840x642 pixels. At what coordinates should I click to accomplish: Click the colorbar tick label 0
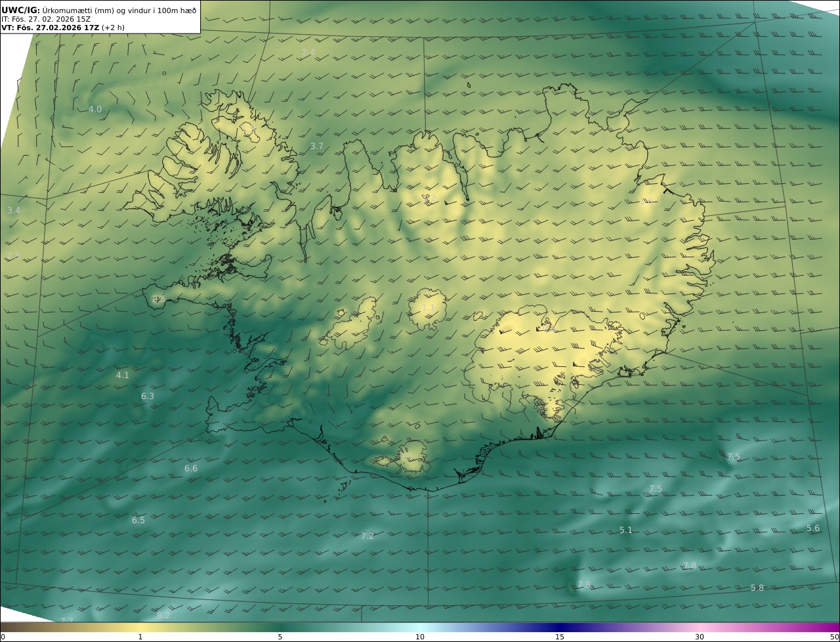3,637
